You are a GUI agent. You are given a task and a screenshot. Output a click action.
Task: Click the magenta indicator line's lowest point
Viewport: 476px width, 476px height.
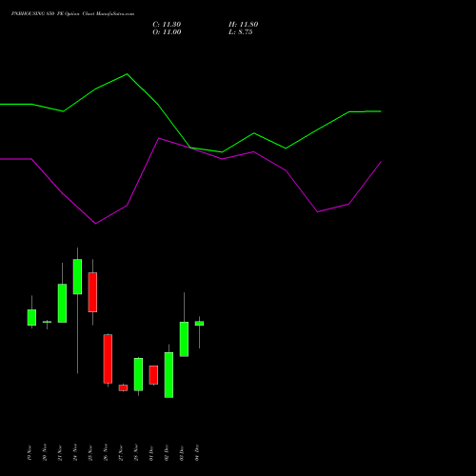[95, 224]
